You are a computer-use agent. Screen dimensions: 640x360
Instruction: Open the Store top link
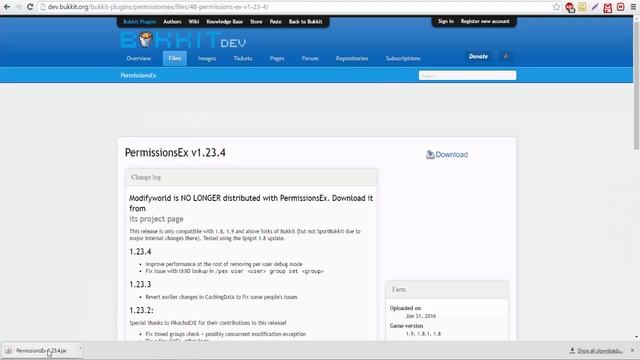click(x=256, y=22)
